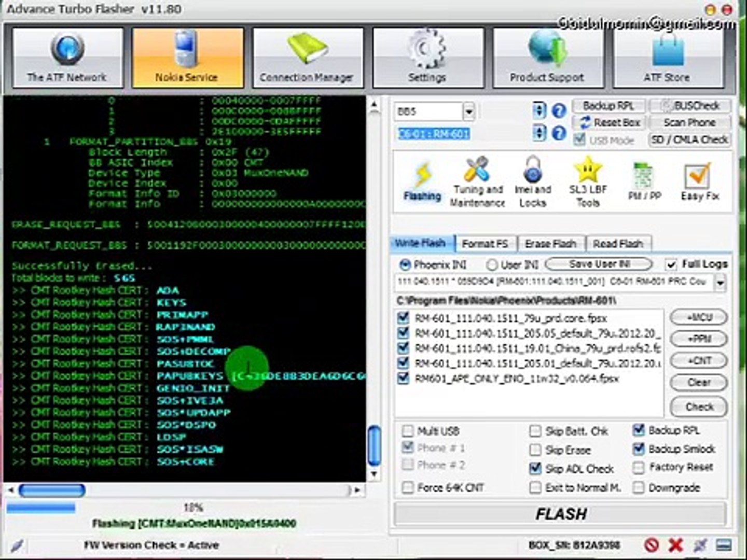747x560 pixels.
Task: Expand the firmware product code dropdown
Action: point(720,283)
